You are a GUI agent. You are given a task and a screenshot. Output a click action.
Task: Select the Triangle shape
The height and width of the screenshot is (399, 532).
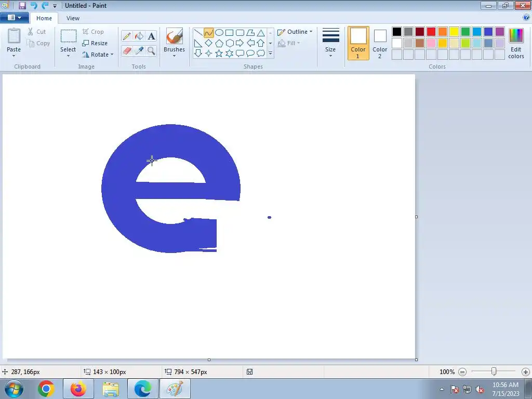click(261, 33)
